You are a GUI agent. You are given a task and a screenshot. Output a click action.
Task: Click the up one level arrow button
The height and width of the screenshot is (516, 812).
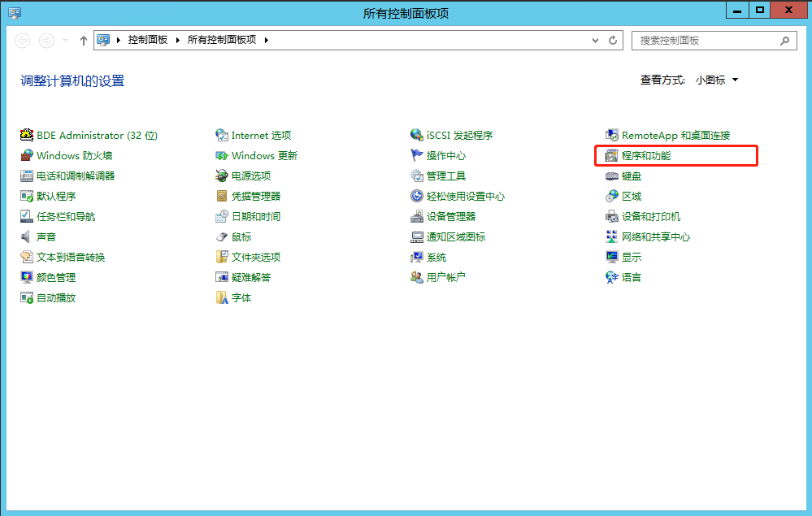point(83,41)
